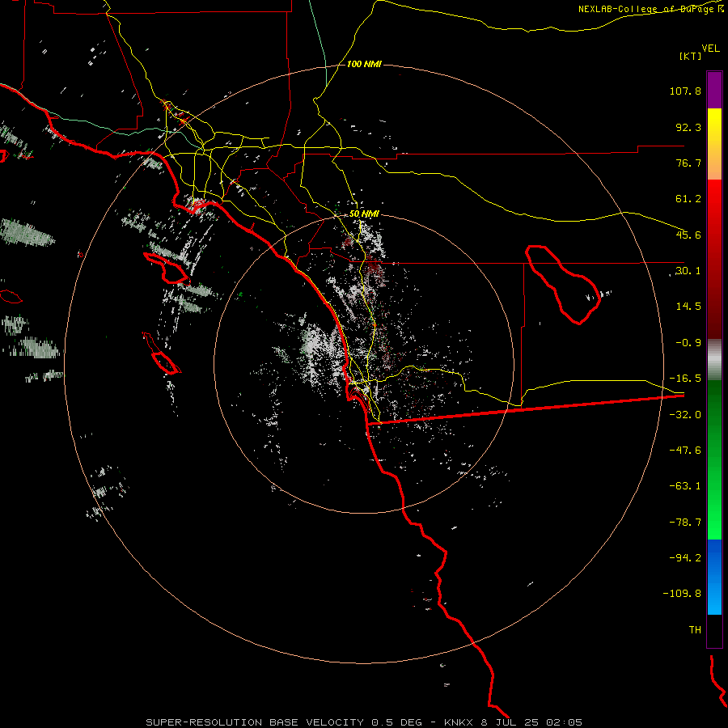This screenshot has height=728, width=728.
Task: Click the Super-Resolution Base Velocity caption
Action: [364, 722]
